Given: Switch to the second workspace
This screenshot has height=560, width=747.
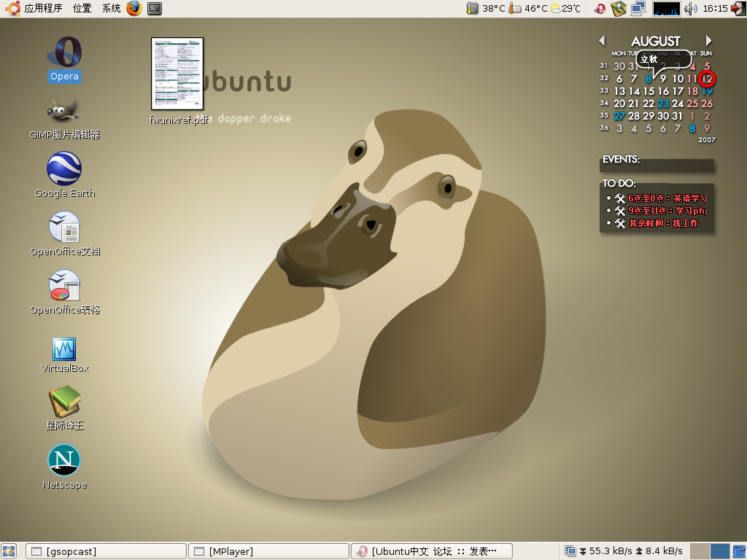Looking at the screenshot, I should pos(719,551).
